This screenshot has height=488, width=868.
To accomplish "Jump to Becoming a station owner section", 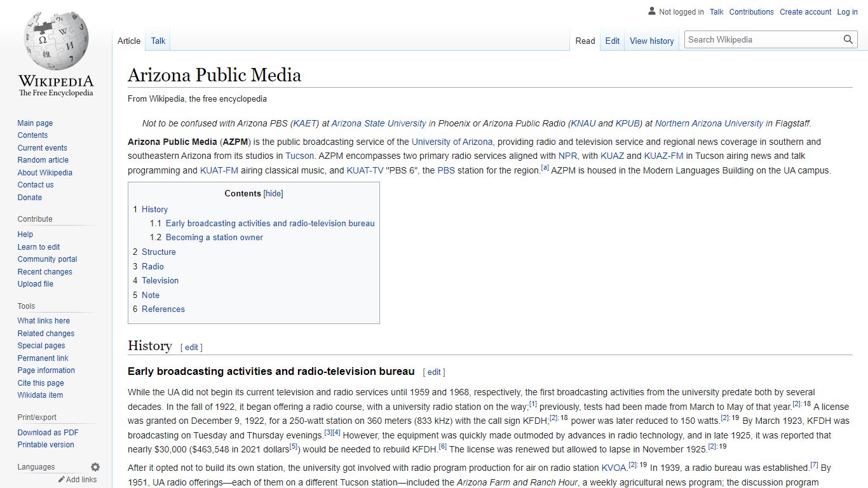I will [214, 238].
